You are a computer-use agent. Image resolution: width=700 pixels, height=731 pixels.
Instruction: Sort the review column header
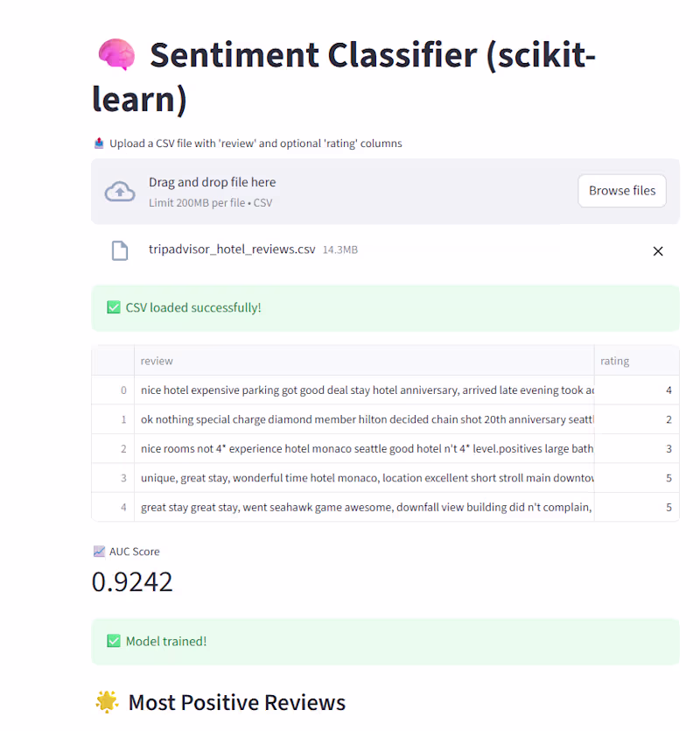pyautogui.click(x=157, y=361)
